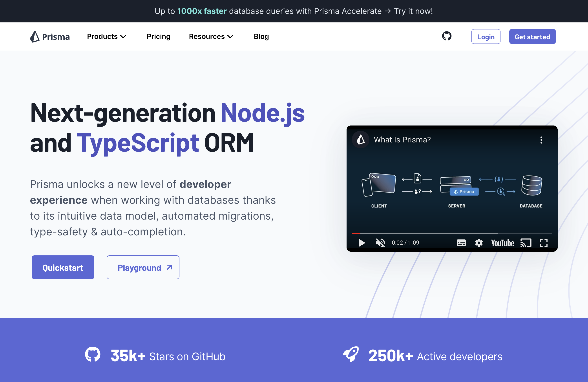This screenshot has width=588, height=382.
Task: Open the Playground link
Action: [143, 267]
